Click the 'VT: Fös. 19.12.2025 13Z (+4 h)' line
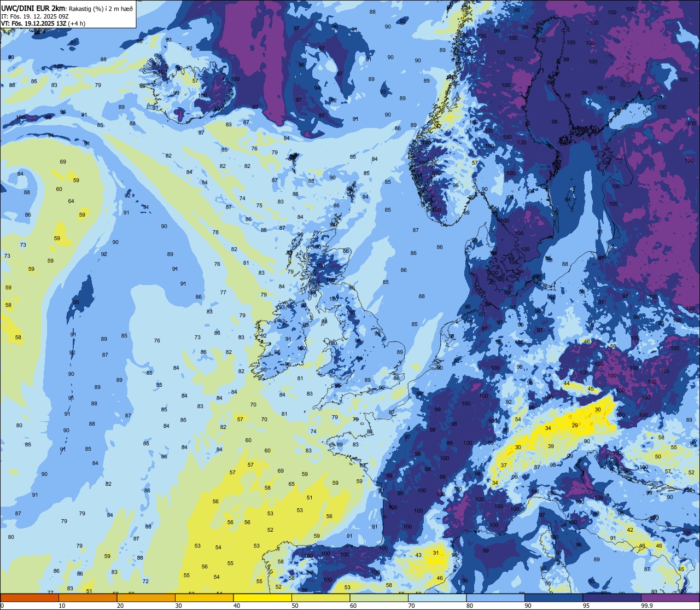This screenshot has height=610, width=700. click(43, 23)
